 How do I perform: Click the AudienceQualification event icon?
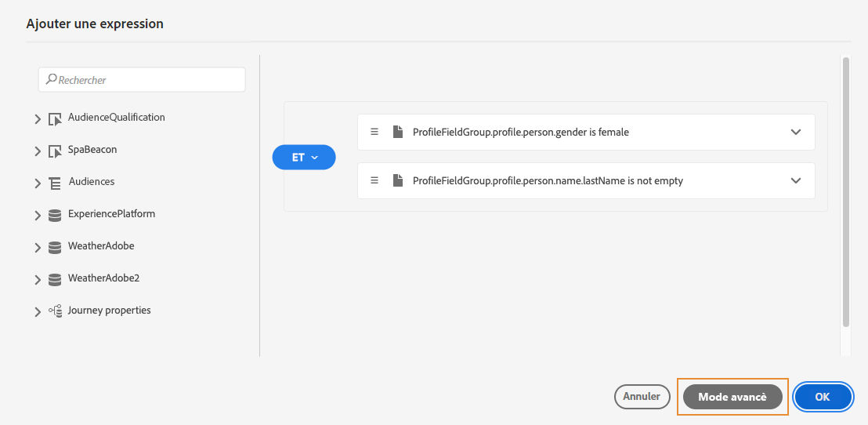click(x=55, y=119)
